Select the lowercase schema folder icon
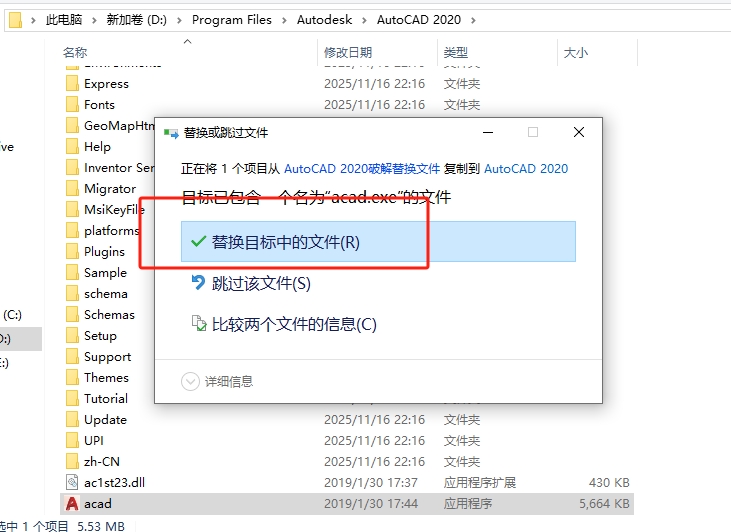The width and height of the screenshot is (731, 532). pyautogui.click(x=72, y=294)
